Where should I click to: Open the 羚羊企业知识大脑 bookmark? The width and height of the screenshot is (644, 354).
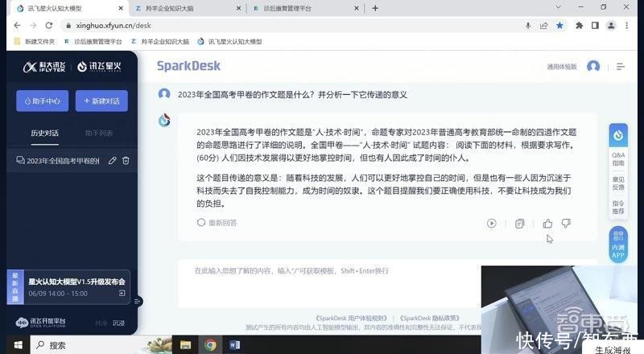pos(160,42)
